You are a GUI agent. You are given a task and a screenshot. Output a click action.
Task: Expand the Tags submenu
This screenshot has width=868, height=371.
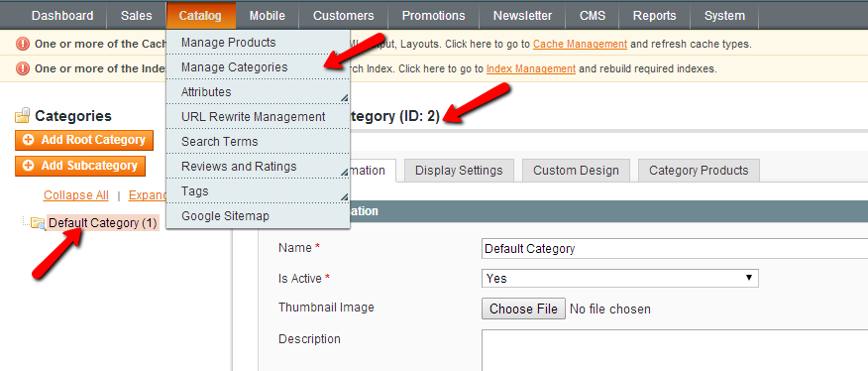[x=258, y=191]
